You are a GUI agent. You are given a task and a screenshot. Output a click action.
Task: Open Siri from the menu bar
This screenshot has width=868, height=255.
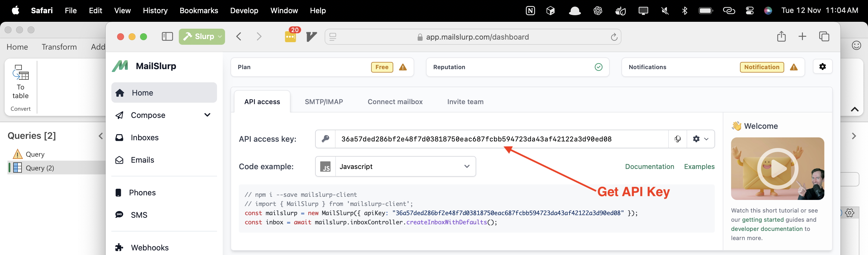768,11
